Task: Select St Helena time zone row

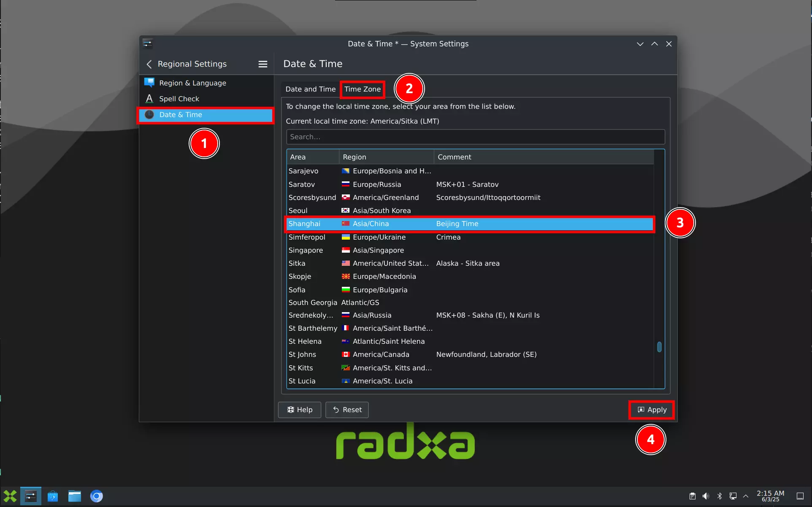Action: click(x=470, y=341)
